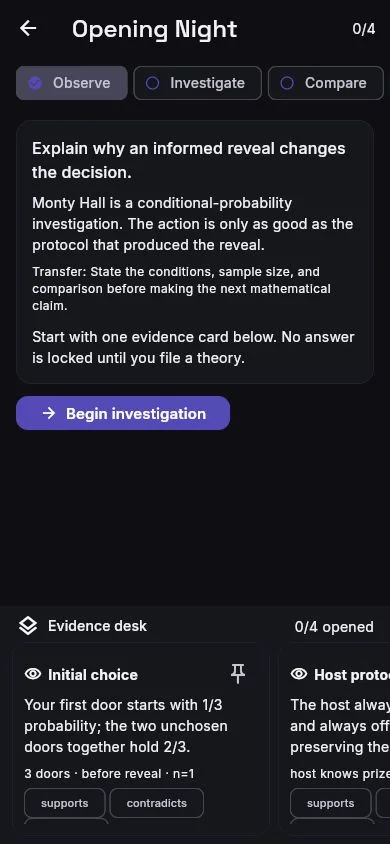Mark Initial choice as supports
The height and width of the screenshot is (844, 390).
pos(65,803)
